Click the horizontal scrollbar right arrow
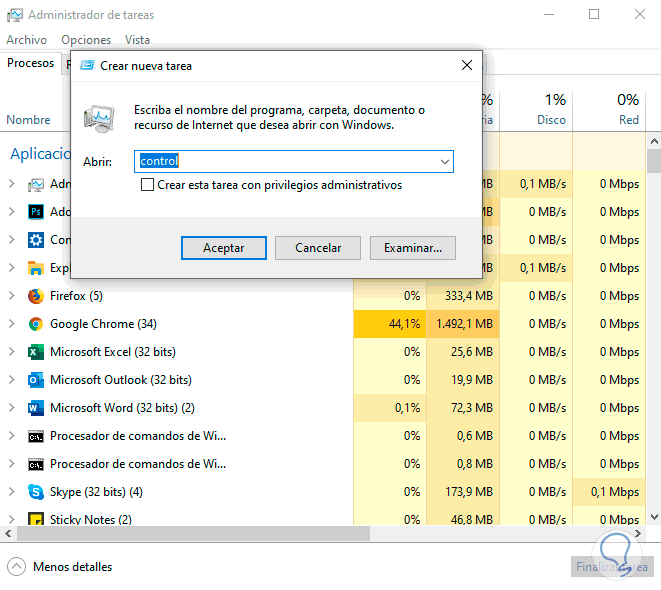The height and width of the screenshot is (590, 661). pyautogui.click(x=638, y=534)
